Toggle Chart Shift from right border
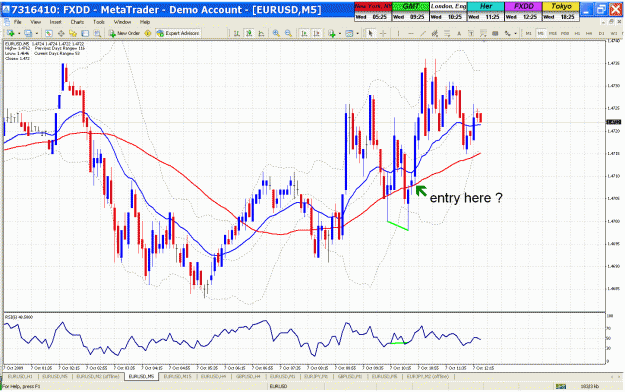Viewport: 625px width, 392px height. click(316, 33)
